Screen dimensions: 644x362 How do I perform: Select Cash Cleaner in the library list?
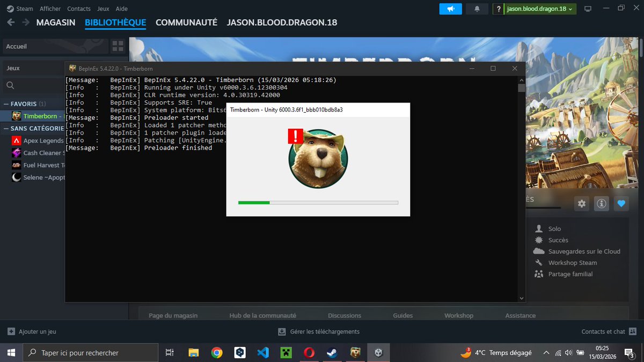(38, 153)
